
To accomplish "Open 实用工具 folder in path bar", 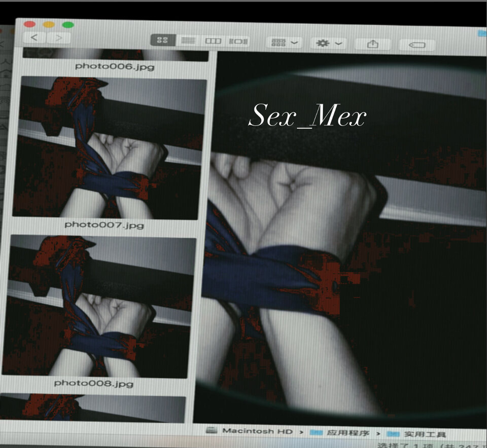I will (x=417, y=434).
